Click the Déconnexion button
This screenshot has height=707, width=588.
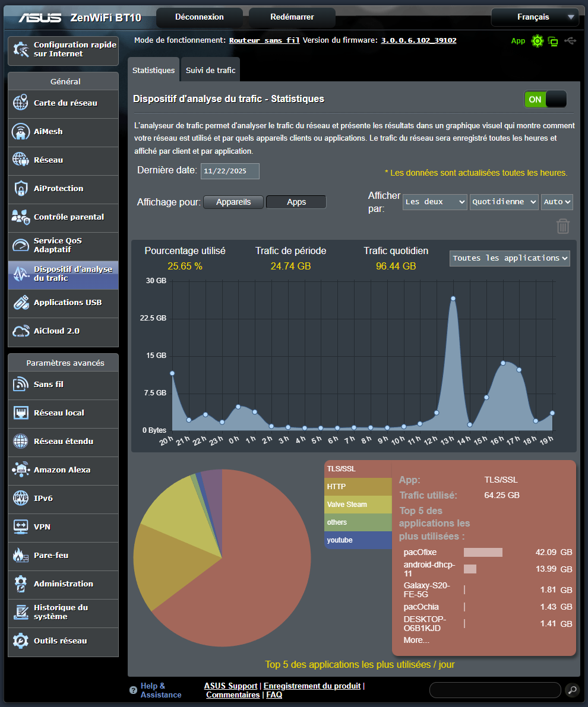199,17
